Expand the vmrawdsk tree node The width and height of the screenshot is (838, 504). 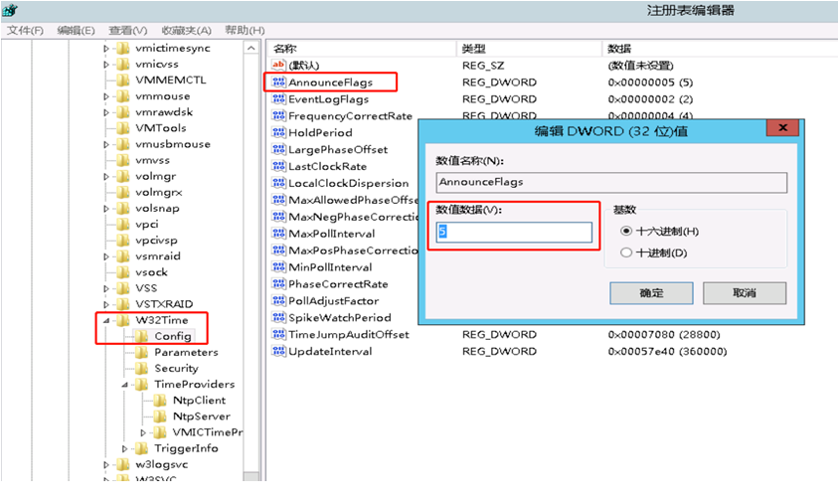tap(105, 112)
